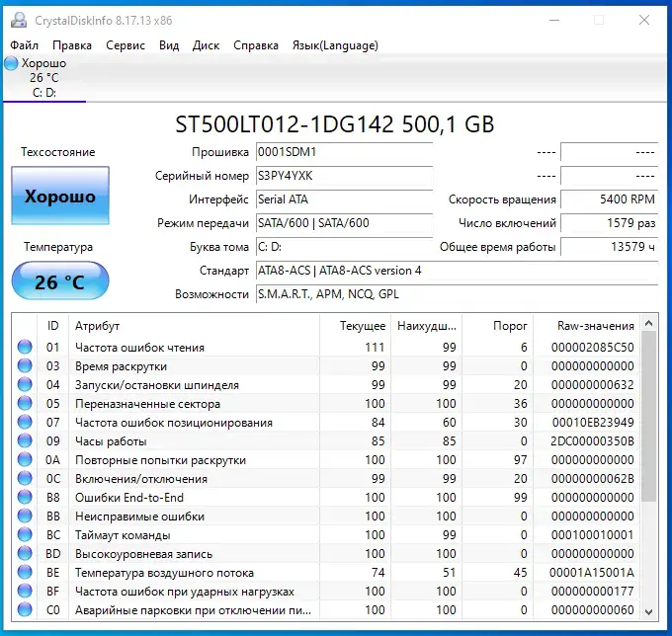The height and width of the screenshot is (636, 672).
Task: Click the disk model title ST500LT012-1DG142
Action: [335, 124]
